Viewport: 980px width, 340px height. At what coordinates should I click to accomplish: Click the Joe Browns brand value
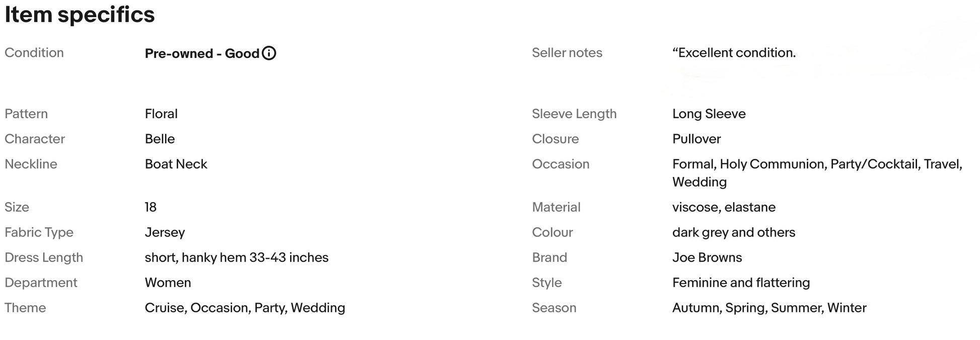click(707, 258)
